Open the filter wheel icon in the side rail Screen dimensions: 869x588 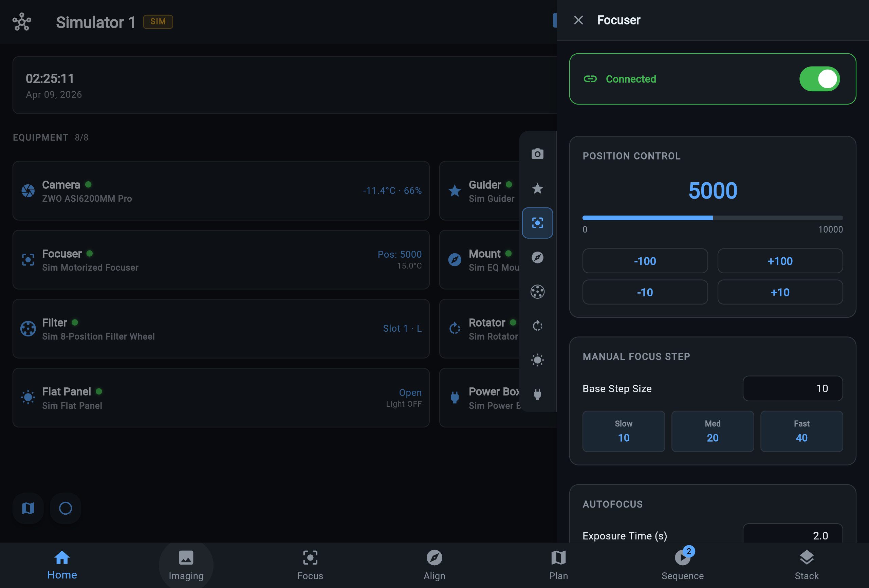click(537, 292)
